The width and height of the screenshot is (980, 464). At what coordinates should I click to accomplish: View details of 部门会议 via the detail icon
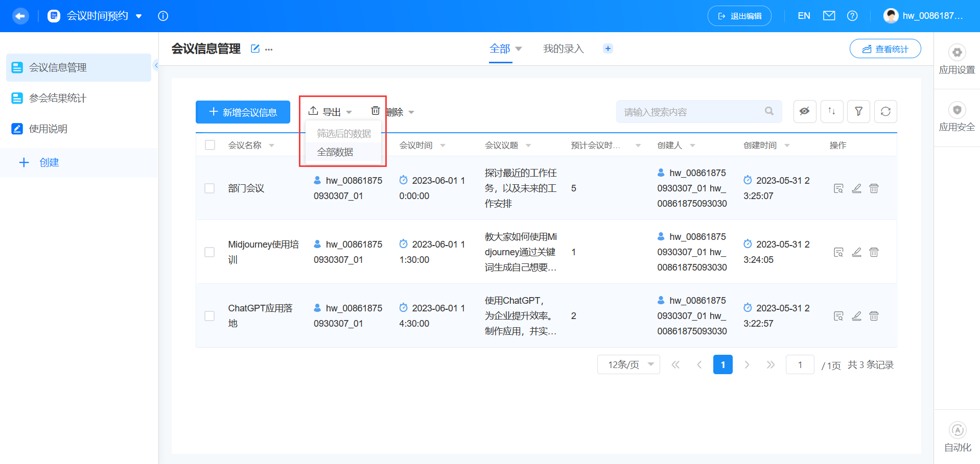click(x=838, y=188)
